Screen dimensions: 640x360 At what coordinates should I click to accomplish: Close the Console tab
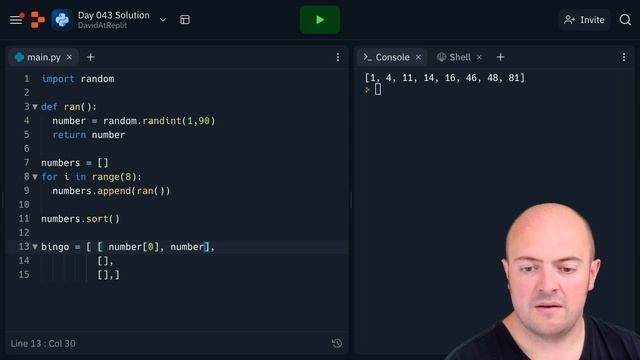[x=418, y=57]
